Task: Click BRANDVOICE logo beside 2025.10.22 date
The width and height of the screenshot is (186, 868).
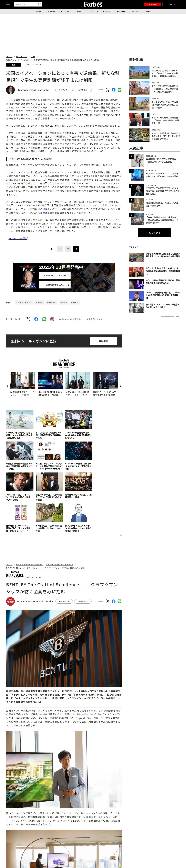Action: click(x=15, y=574)
